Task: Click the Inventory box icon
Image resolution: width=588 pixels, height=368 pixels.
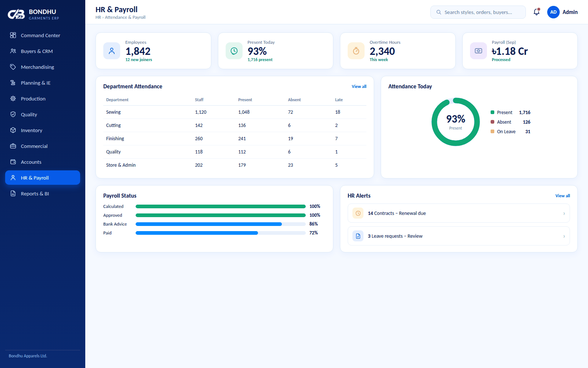Action: [13, 130]
